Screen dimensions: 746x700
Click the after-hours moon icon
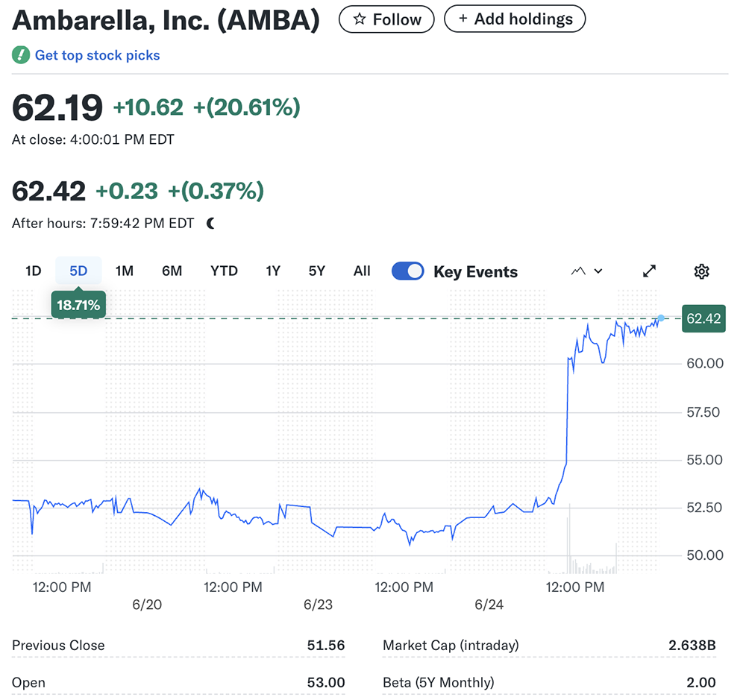pyautogui.click(x=210, y=223)
